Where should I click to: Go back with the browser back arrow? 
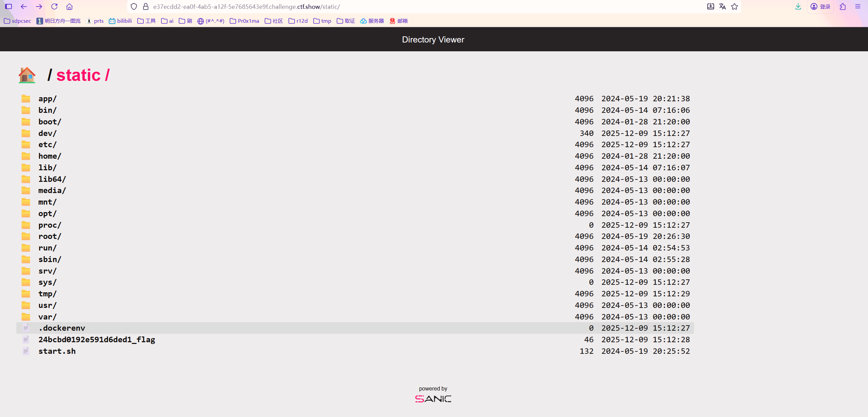pyautogui.click(x=24, y=6)
